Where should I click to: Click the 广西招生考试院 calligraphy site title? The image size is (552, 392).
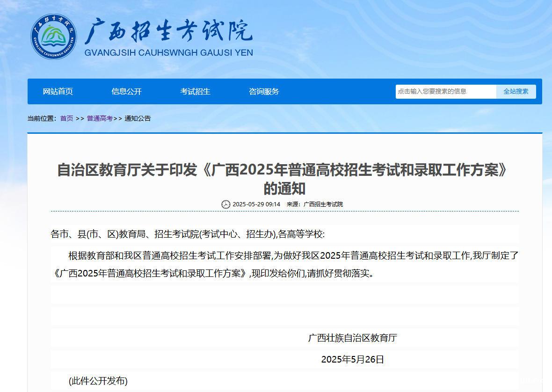pos(168,31)
